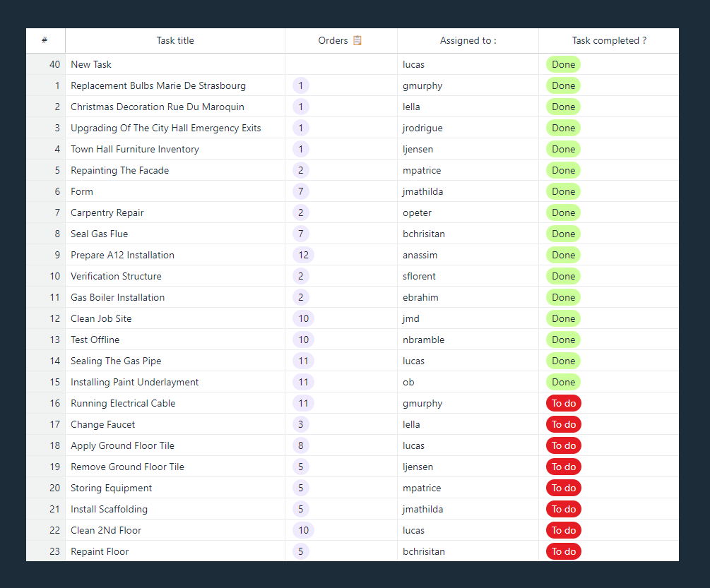Toggle the To do pill on Change Faucet row
This screenshot has height=588, width=710.
pyautogui.click(x=563, y=424)
